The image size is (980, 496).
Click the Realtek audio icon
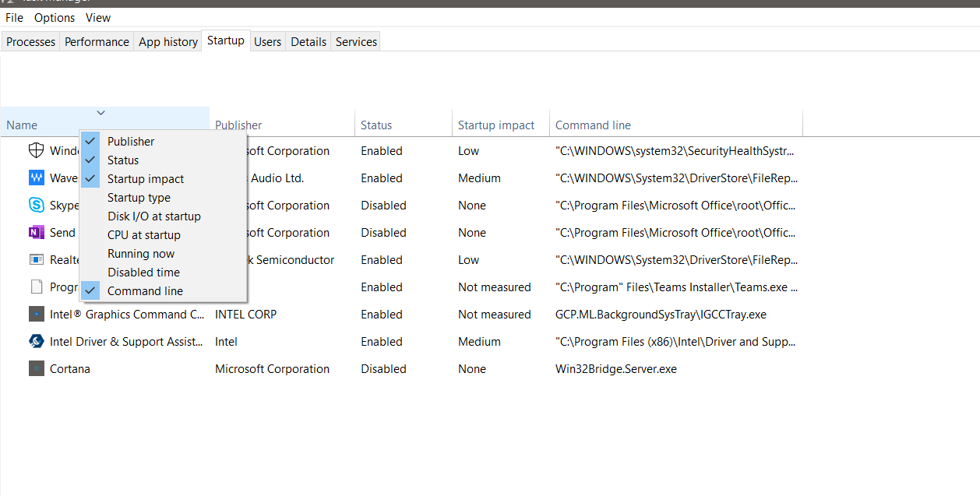(36, 259)
